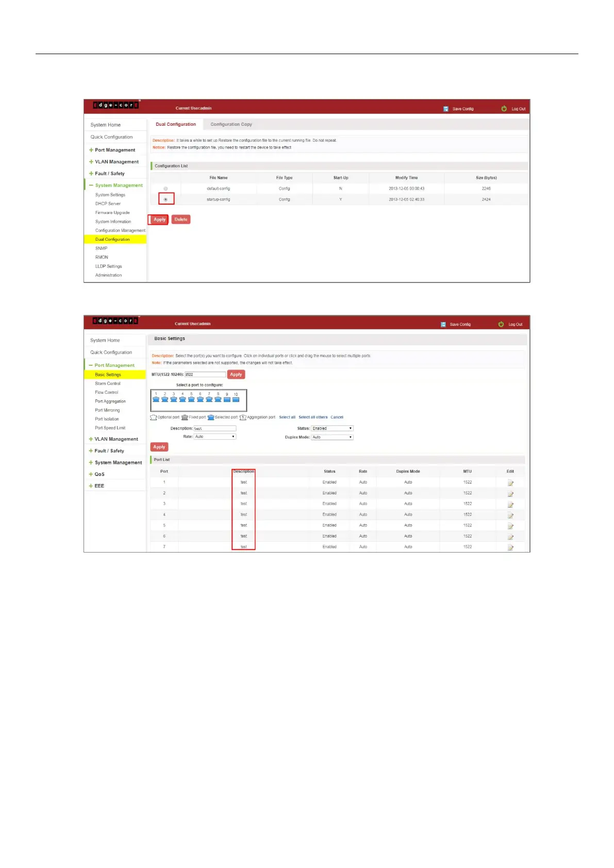Click port 10 icon in port selector

pyautogui.click(x=236, y=399)
